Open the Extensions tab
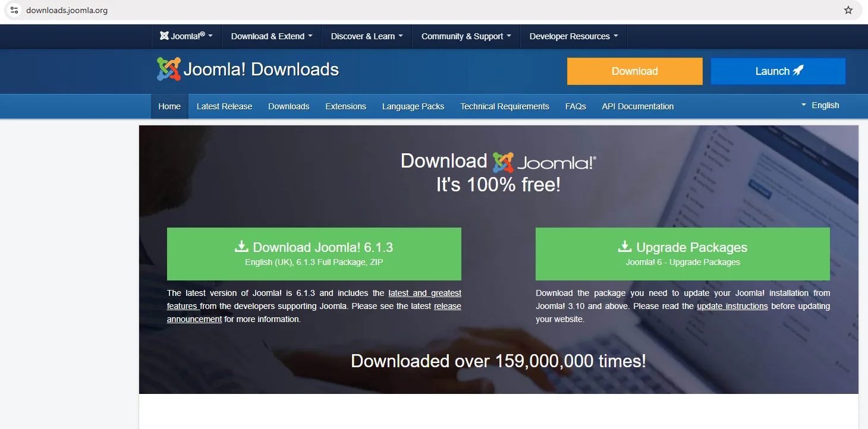The height and width of the screenshot is (429, 868). [346, 106]
